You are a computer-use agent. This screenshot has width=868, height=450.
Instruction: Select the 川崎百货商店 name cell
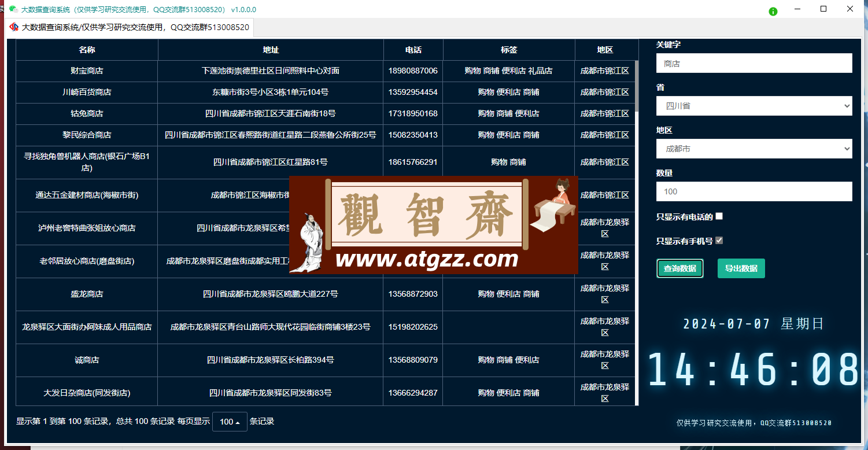[87, 92]
